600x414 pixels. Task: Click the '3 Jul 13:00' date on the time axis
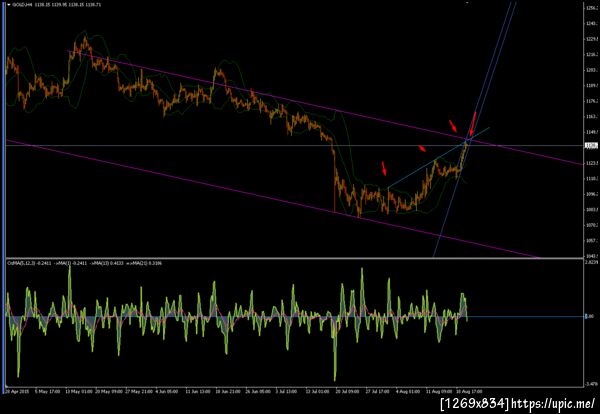click(x=287, y=391)
